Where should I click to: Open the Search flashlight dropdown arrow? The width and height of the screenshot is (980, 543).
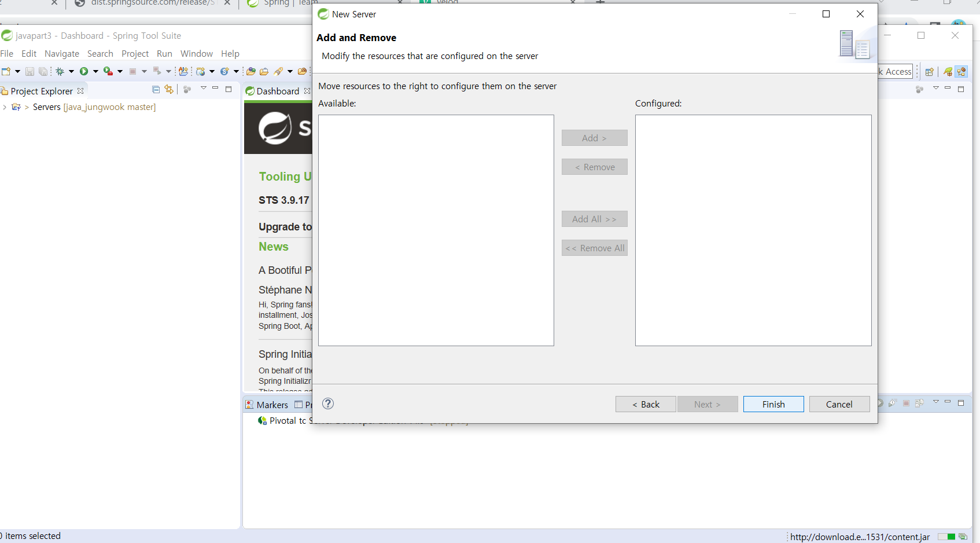[x=290, y=71]
